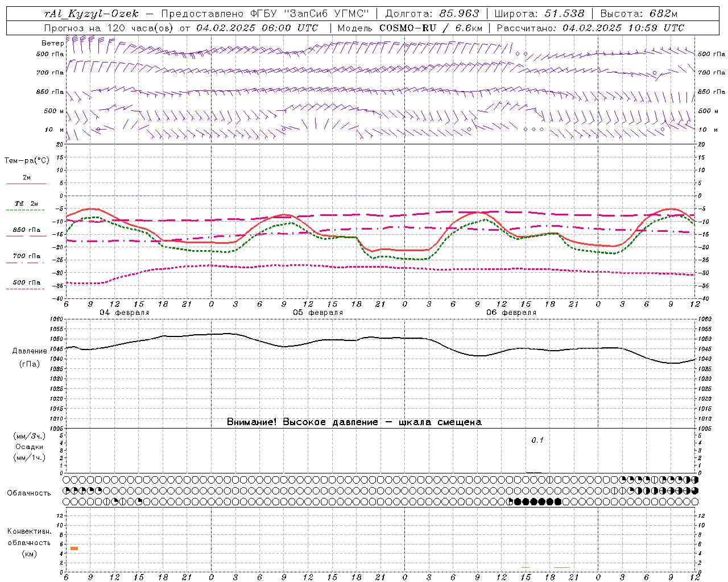Click the 04 февраля date label

(x=124, y=313)
